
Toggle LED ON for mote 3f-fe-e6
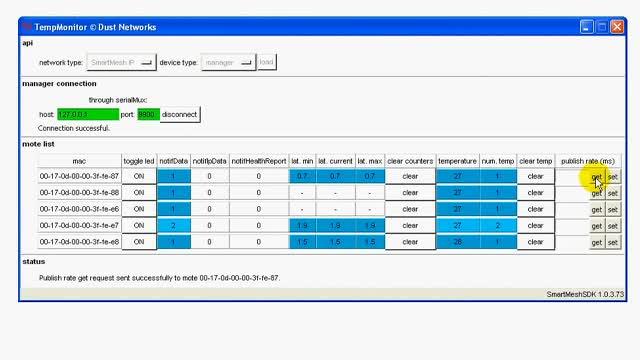click(139, 209)
